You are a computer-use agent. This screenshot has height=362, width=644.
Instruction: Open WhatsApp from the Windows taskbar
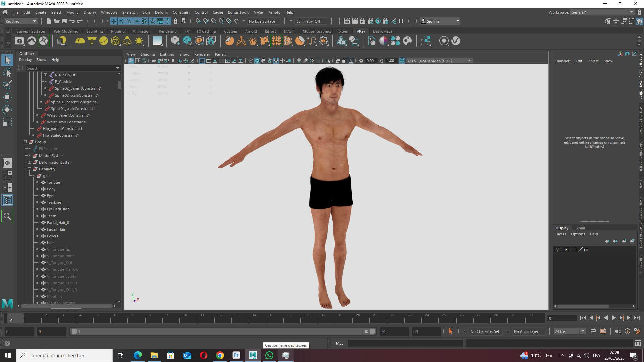pos(269,355)
